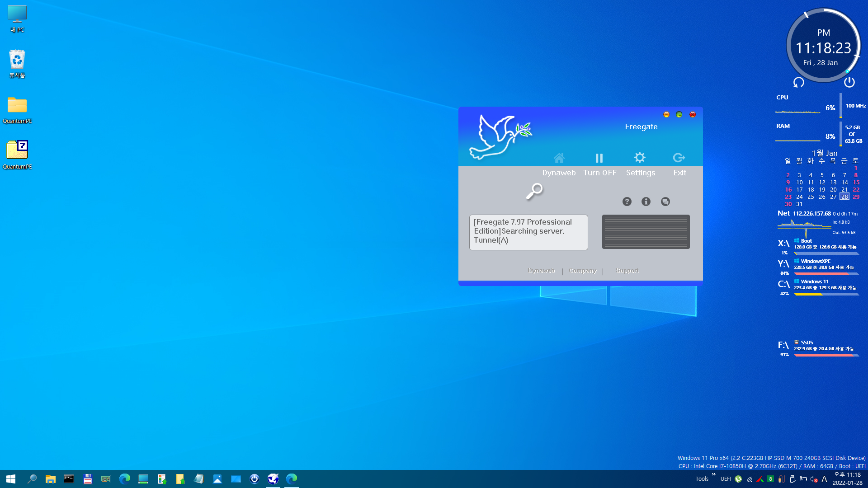Image resolution: width=868 pixels, height=488 pixels.
Task: Click the green 8 tray icon
Action: [770, 479]
